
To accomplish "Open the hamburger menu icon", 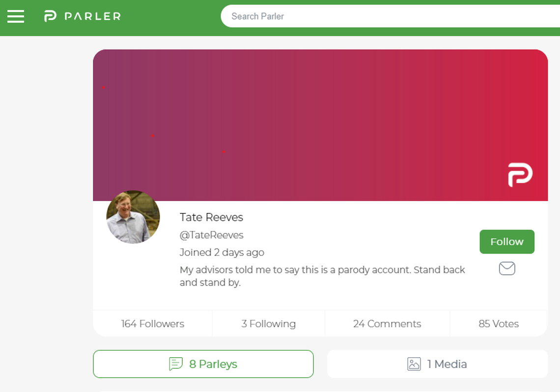I will click(16, 16).
